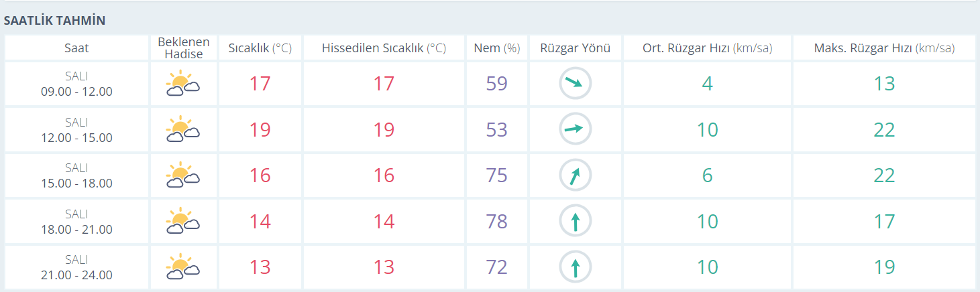Click the partly cloudy icon for 12.00 - 15.00
Image resolution: width=980 pixels, height=292 pixels.
pos(183,130)
